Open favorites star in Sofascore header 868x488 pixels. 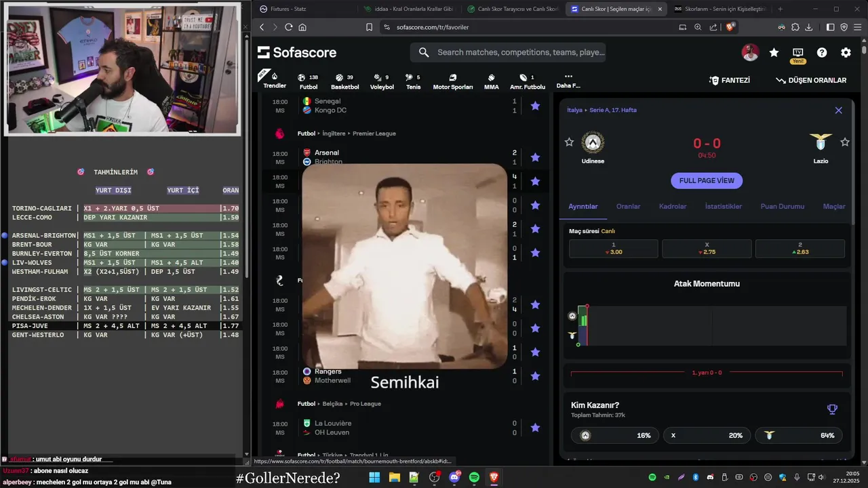coord(774,52)
